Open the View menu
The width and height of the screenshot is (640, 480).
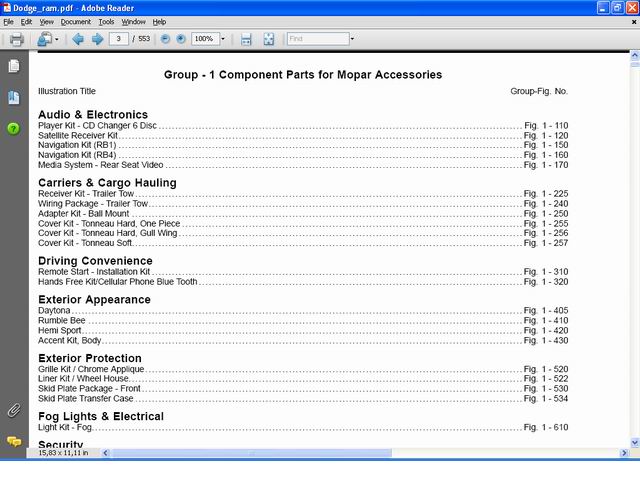click(47, 22)
